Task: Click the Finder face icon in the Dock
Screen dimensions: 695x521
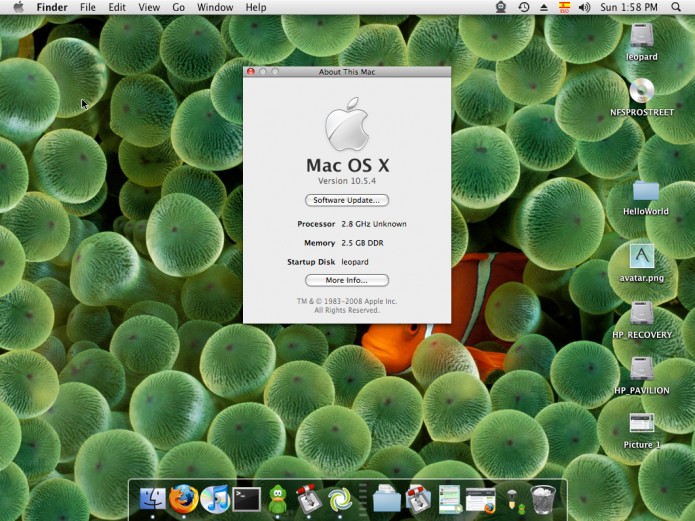Action: (152, 500)
